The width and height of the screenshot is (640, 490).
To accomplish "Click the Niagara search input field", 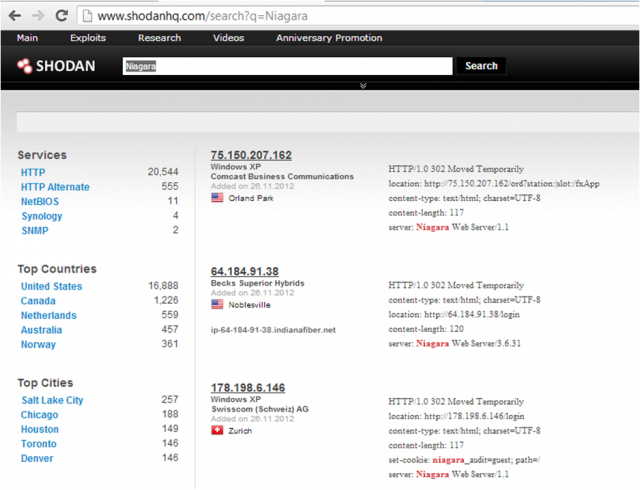I will pyautogui.click(x=287, y=66).
